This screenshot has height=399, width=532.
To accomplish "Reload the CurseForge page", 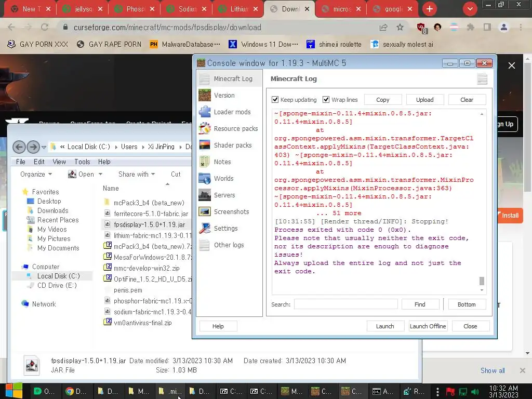I will coord(45,27).
